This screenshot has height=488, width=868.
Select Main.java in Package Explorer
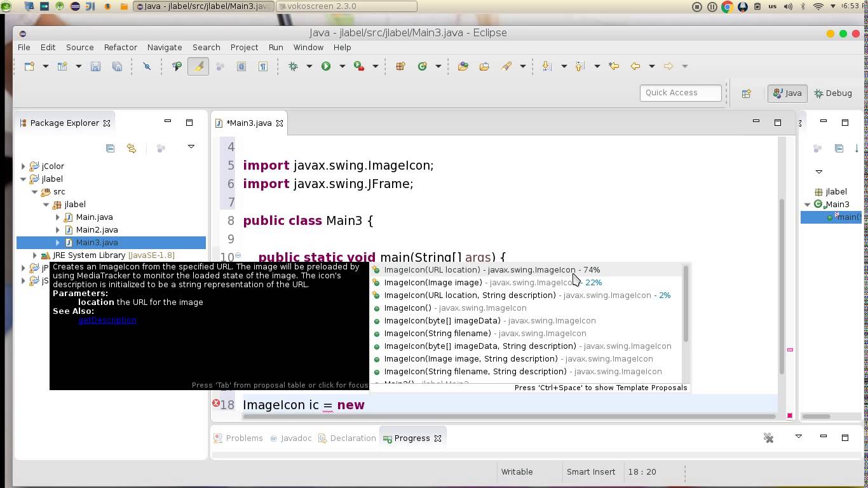(94, 217)
